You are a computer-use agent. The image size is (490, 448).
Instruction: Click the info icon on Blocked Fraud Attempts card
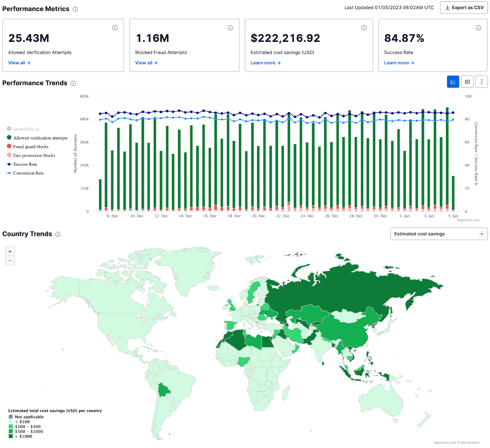click(x=230, y=27)
